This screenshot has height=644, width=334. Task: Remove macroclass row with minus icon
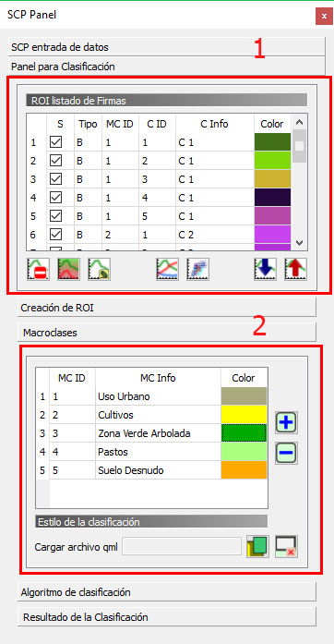point(286,453)
